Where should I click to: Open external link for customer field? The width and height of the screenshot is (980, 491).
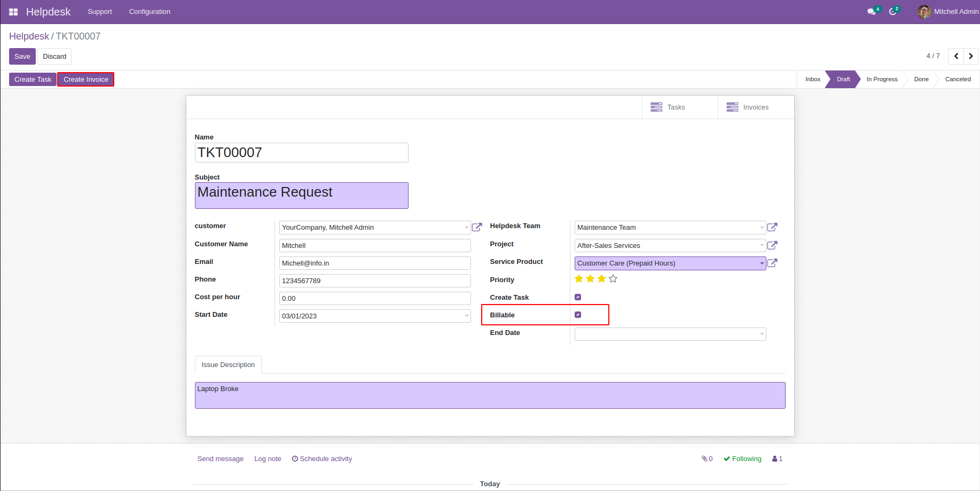pyautogui.click(x=477, y=227)
